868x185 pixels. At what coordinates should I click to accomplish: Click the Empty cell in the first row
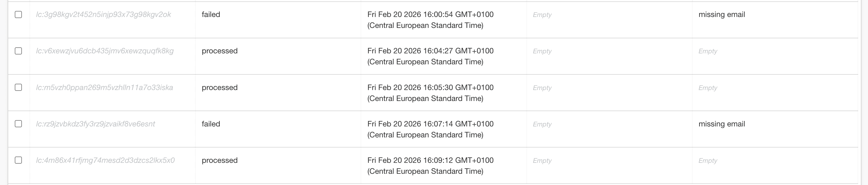pyautogui.click(x=542, y=14)
